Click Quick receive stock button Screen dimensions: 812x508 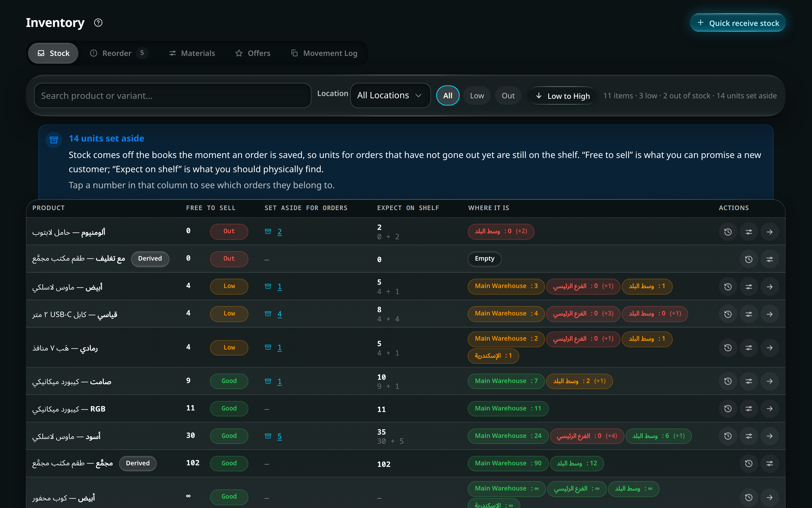[x=737, y=23]
